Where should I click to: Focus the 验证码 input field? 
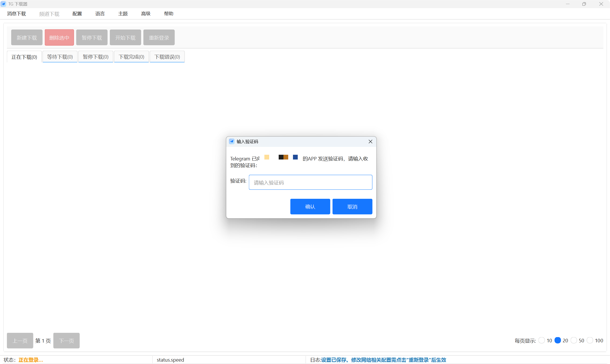point(310,182)
